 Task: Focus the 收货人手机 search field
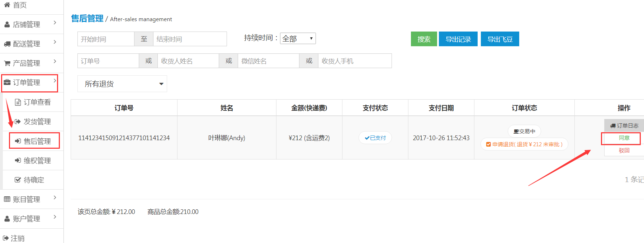tap(355, 61)
